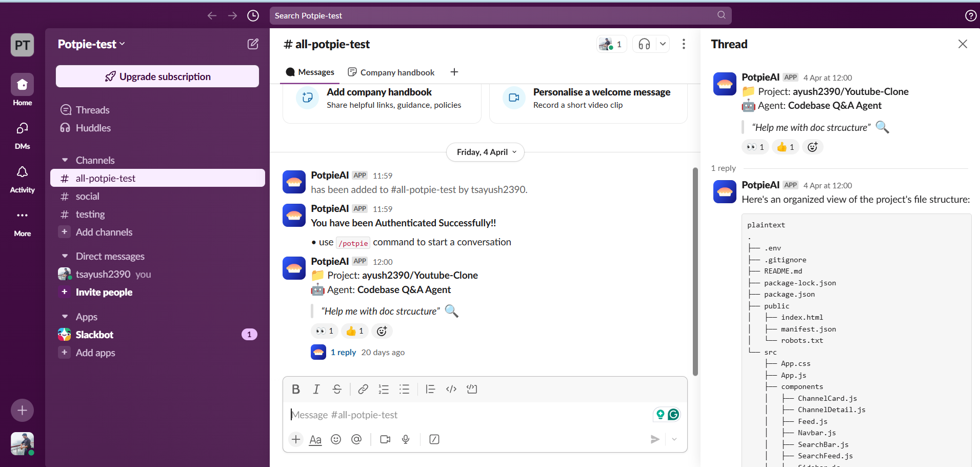The width and height of the screenshot is (980, 467).
Task: Close the Thread panel
Action: (963, 44)
